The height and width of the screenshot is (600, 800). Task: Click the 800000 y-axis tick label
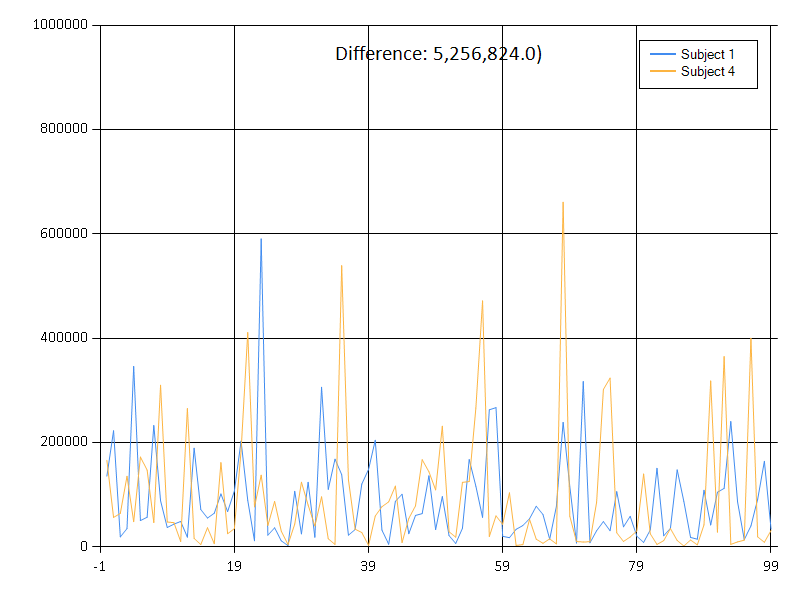click(x=64, y=128)
